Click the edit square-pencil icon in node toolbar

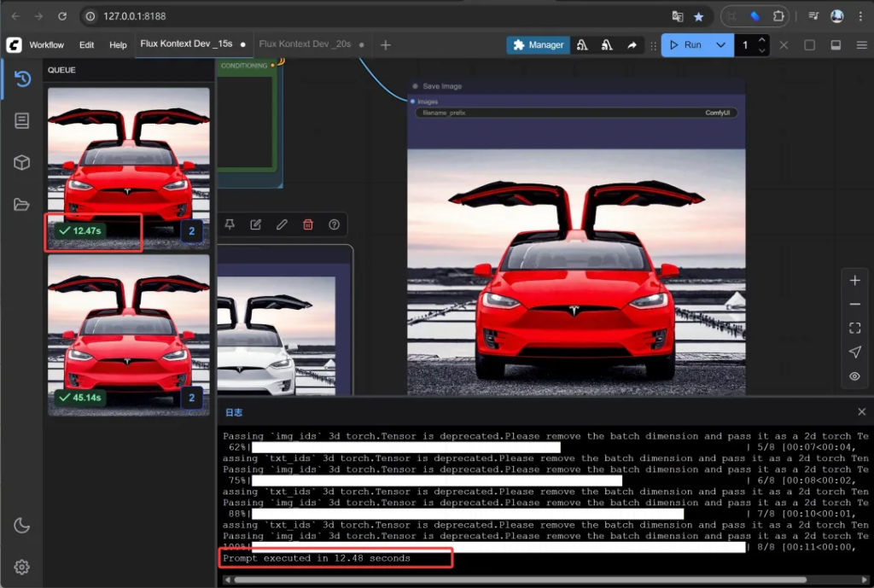pyautogui.click(x=256, y=224)
